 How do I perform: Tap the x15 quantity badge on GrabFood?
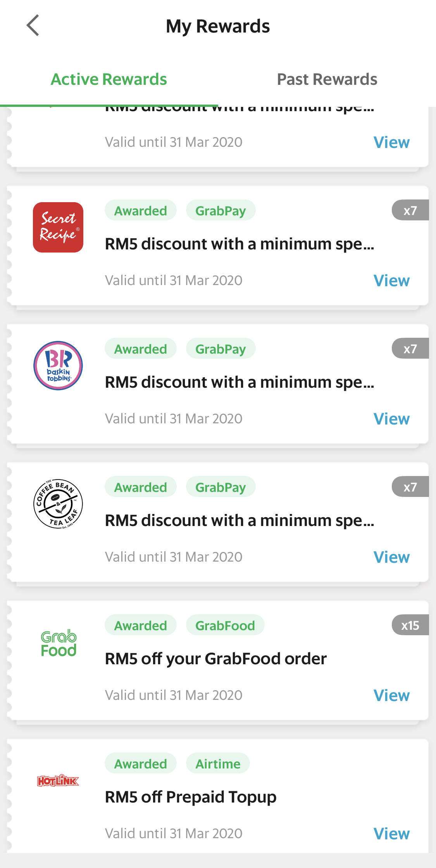[410, 625]
